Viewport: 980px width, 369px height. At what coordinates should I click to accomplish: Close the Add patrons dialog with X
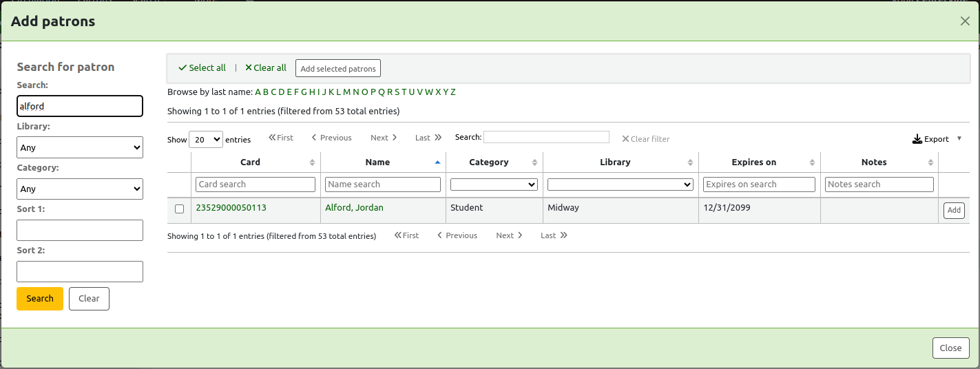click(x=965, y=21)
